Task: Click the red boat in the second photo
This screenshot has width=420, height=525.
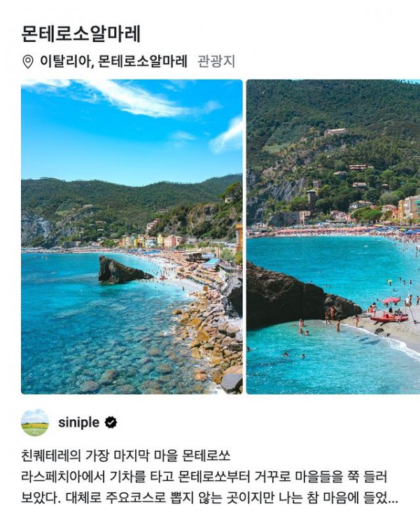Action: (x=389, y=317)
